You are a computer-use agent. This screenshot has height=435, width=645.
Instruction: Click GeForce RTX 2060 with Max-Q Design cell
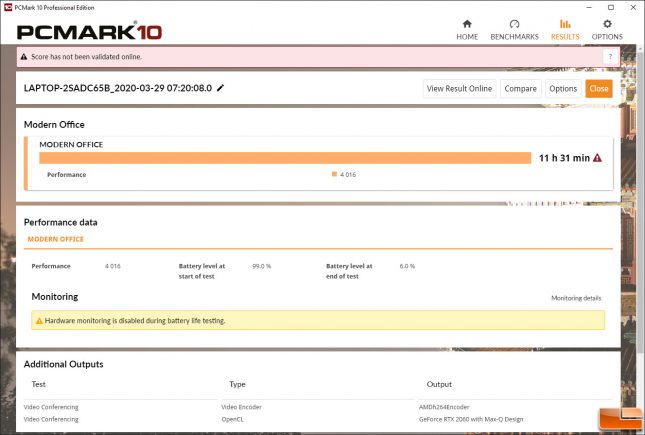coord(471,419)
